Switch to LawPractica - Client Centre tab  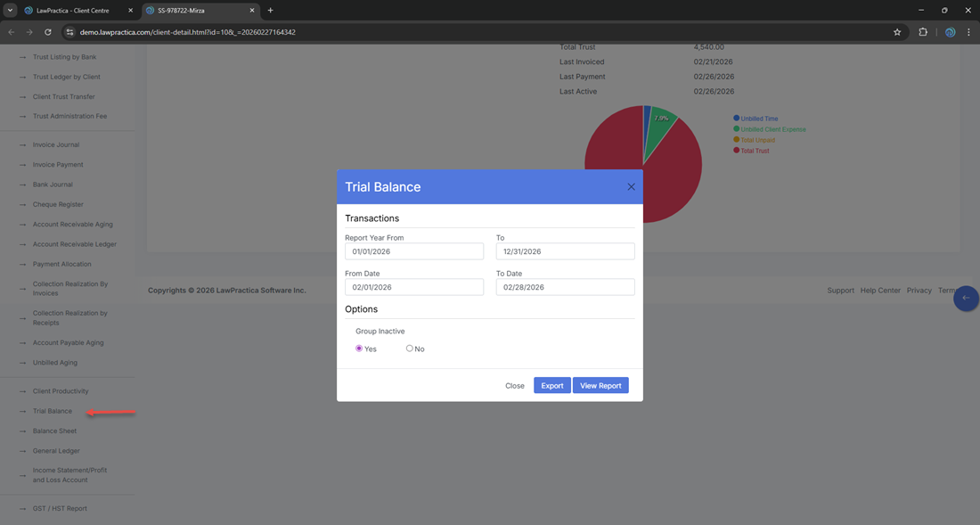coord(78,11)
